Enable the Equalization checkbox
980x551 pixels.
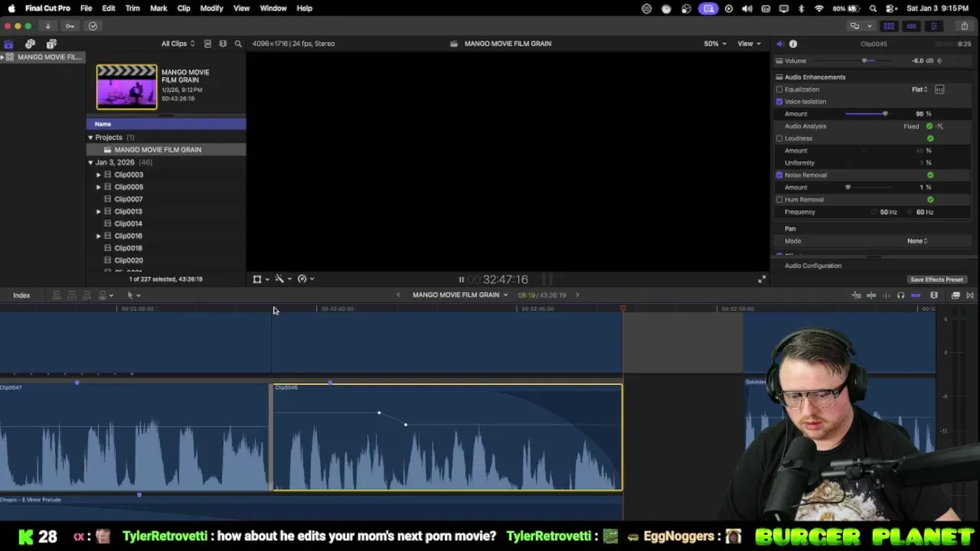779,90
